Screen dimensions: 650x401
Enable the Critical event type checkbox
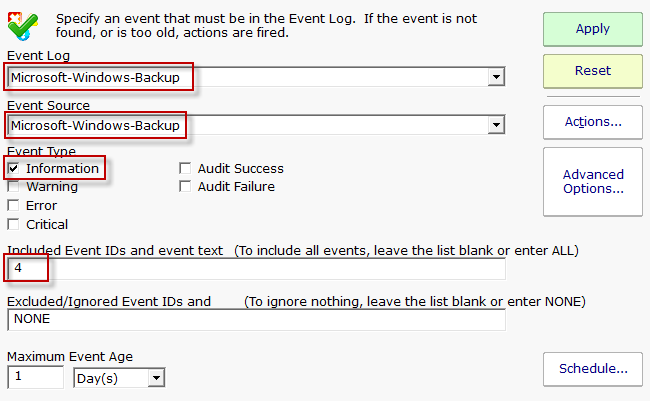(x=13, y=225)
